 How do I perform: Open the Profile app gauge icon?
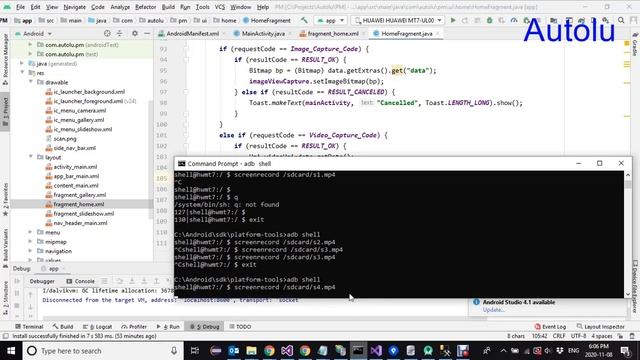(514, 20)
